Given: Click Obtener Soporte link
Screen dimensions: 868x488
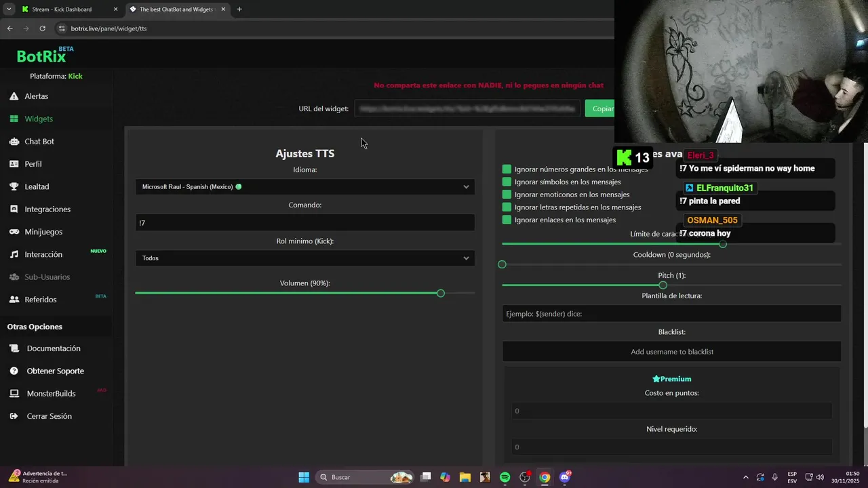Looking at the screenshot, I should click(56, 371).
